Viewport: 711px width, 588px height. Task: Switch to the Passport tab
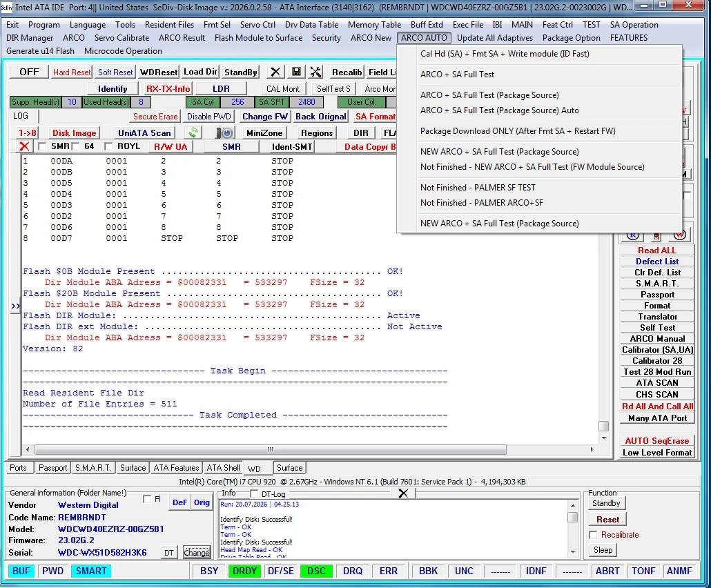52,468
